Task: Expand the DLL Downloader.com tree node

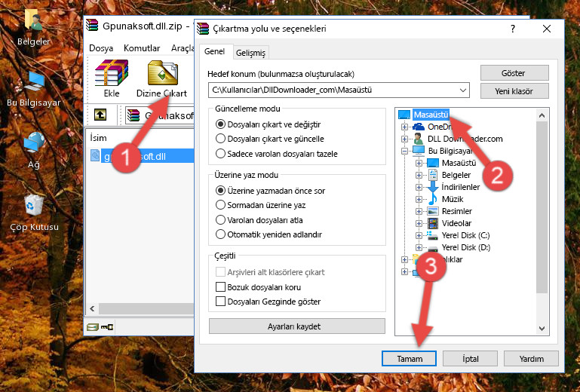Action: pos(404,139)
